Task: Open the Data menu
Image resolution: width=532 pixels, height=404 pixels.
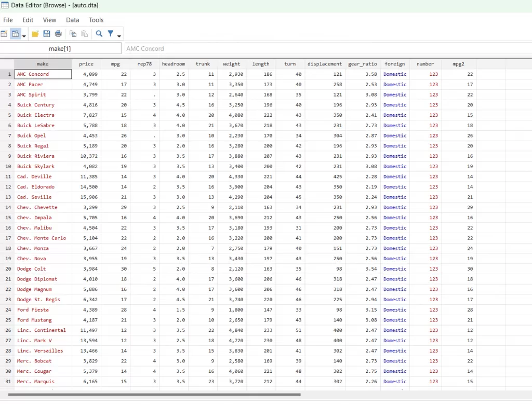Action: click(73, 20)
